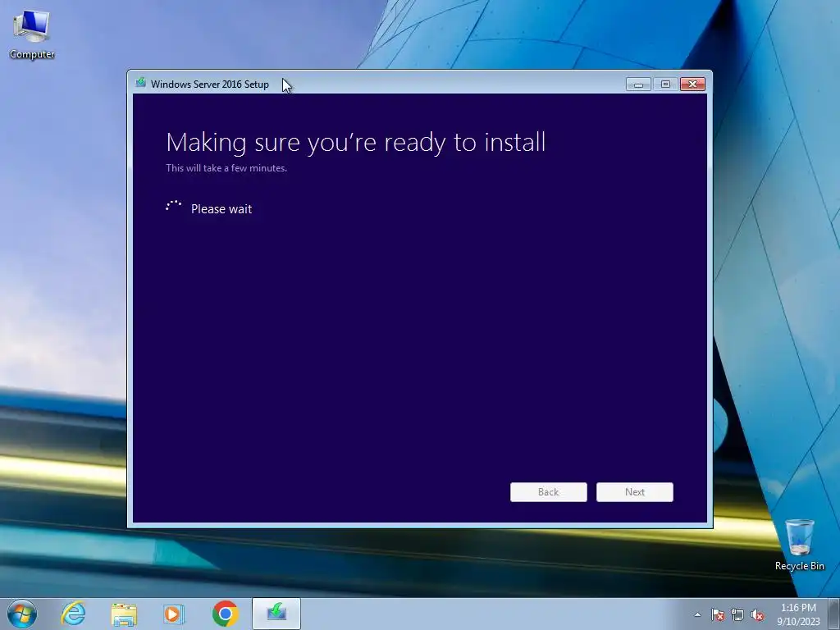Click the Windows Server 2016 Setup title icon
The width and height of the screenshot is (840, 630).
(x=141, y=83)
